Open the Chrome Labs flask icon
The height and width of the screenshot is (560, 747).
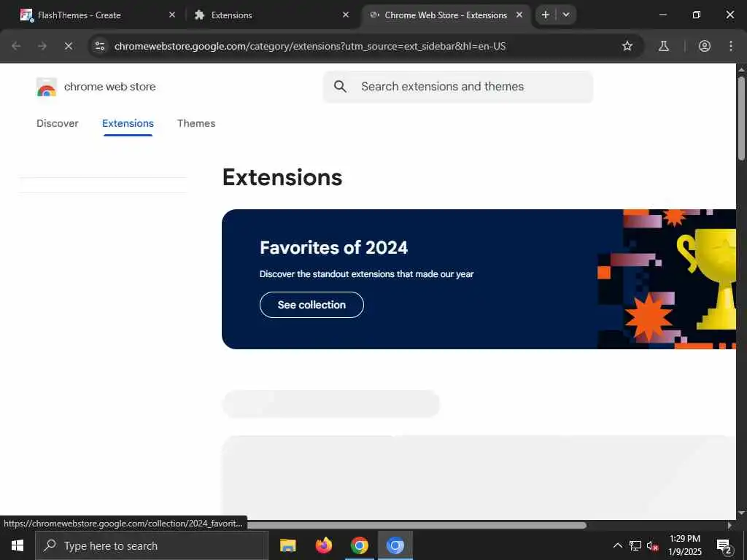(x=663, y=46)
